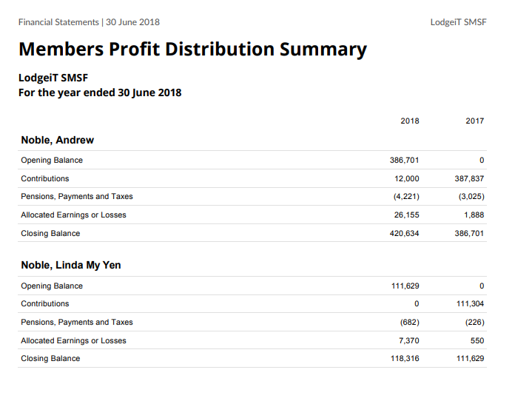
Task: Select the 2017 column header
Action: (x=475, y=121)
